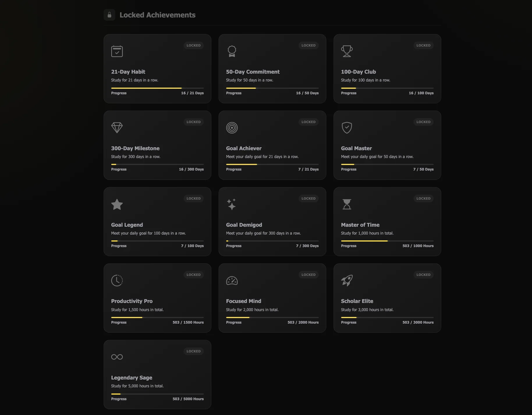Click the "16 / 300 Days" progress value
Image resolution: width=532 pixels, height=415 pixels.
coord(191,169)
